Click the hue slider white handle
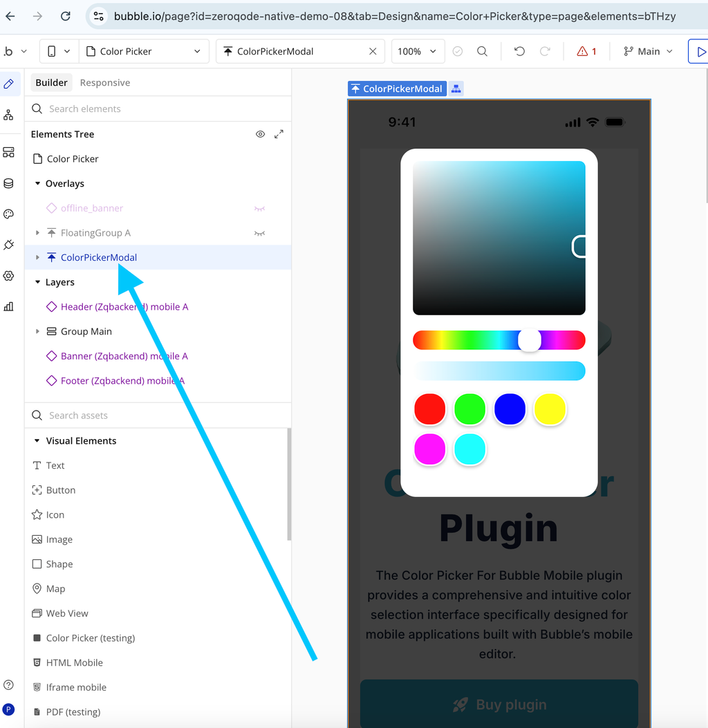Screen dimensions: 708x728 pyautogui.click(x=529, y=340)
